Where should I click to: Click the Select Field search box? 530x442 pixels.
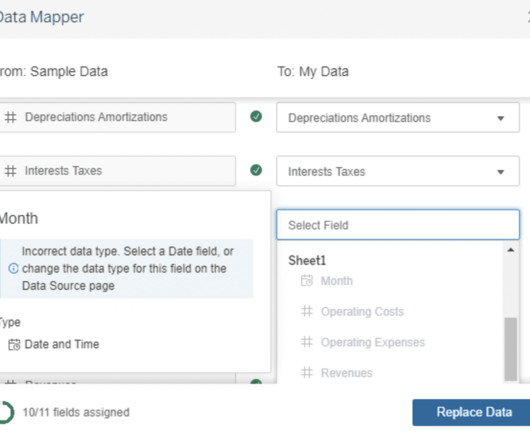[x=398, y=225]
